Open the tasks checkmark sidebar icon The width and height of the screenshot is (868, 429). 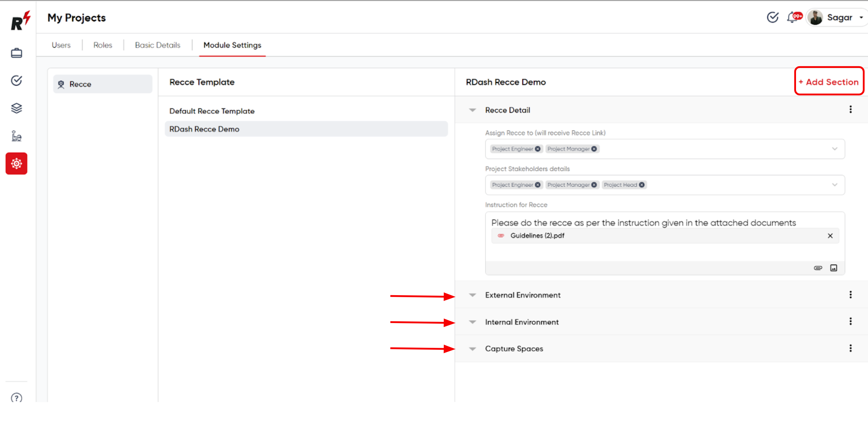click(x=16, y=81)
